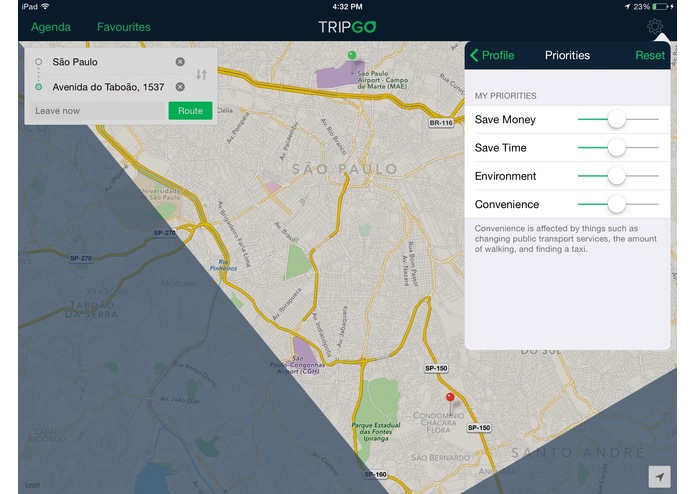695x494 pixels.
Task: Adjust the Save Time slider knob
Action: coord(617,148)
